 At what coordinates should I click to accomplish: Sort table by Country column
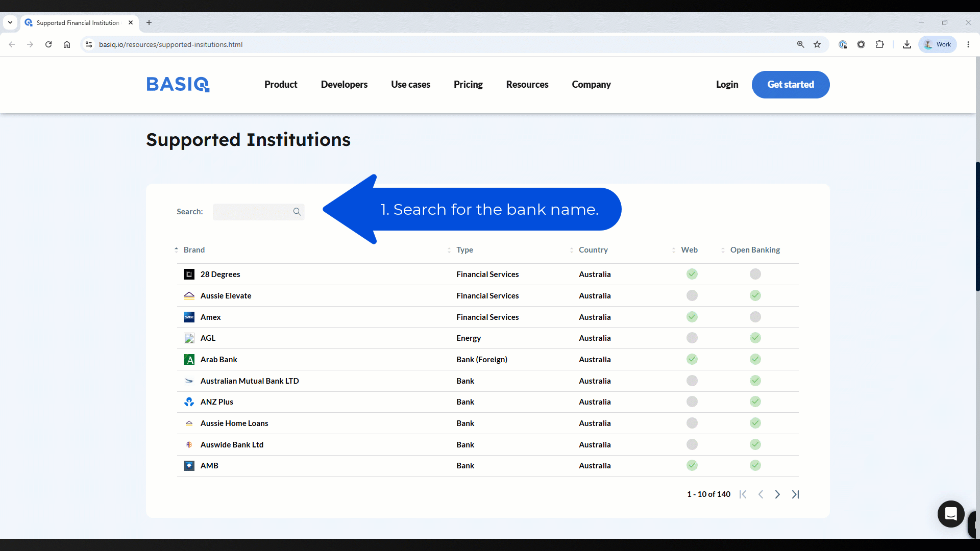[x=593, y=250]
